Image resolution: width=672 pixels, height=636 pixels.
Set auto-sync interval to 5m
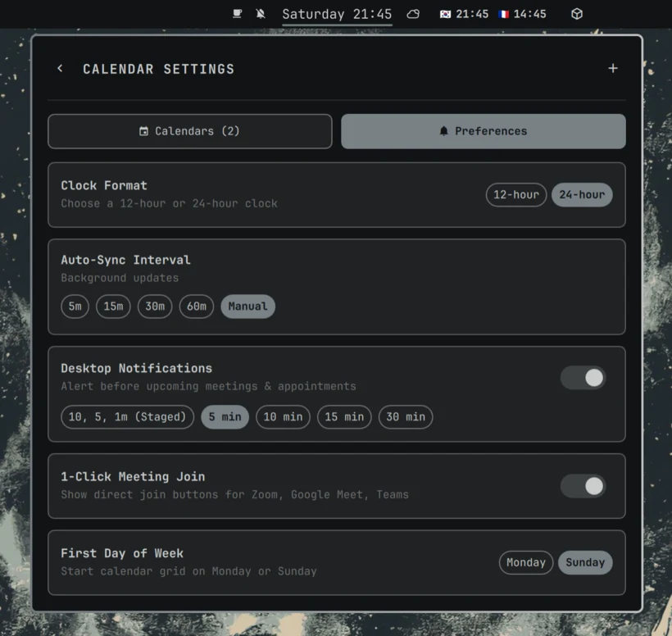coord(75,307)
